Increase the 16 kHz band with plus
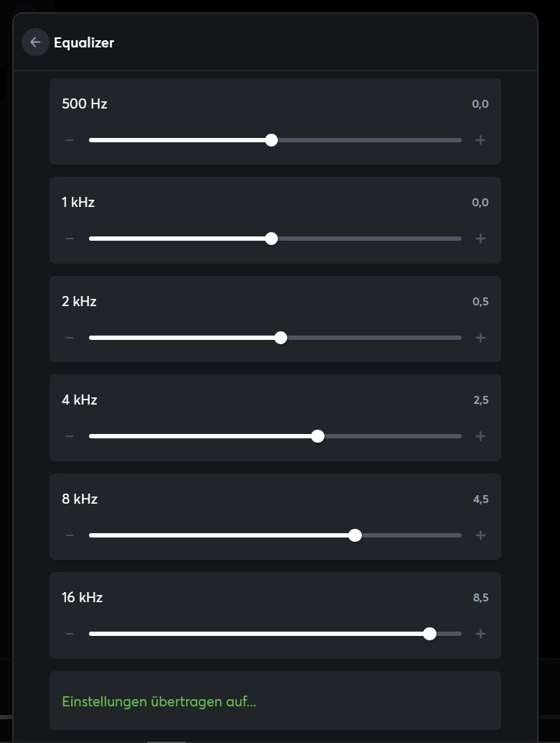 tap(481, 634)
